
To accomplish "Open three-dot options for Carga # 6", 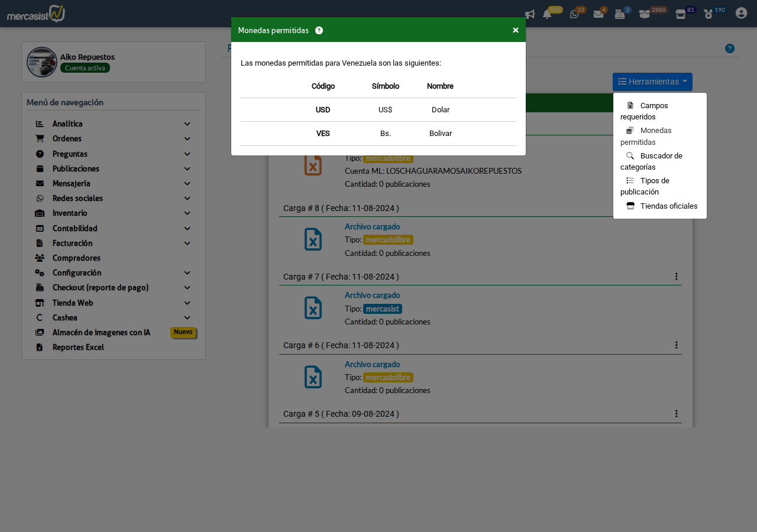I will tap(676, 345).
